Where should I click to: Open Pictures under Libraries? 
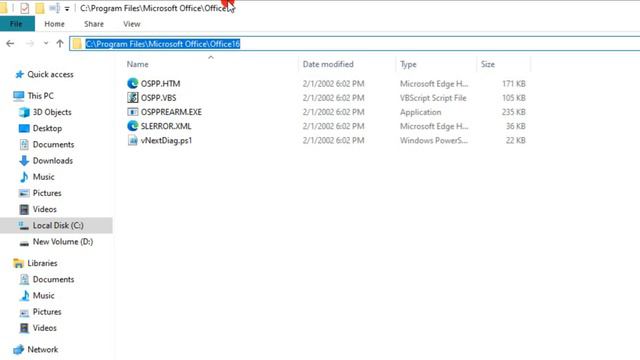point(47,311)
